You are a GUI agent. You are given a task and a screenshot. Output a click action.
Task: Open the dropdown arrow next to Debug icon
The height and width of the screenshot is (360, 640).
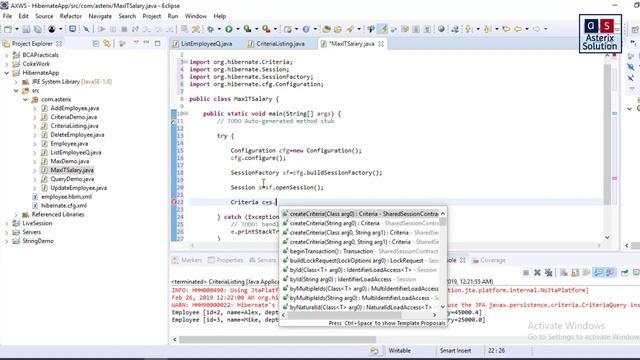click(x=219, y=29)
